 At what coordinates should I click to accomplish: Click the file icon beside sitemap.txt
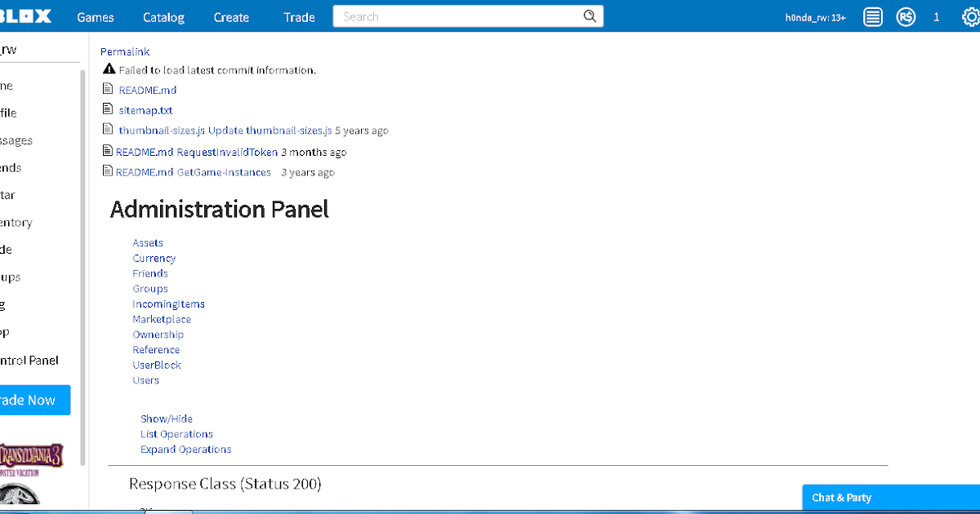coord(108,109)
